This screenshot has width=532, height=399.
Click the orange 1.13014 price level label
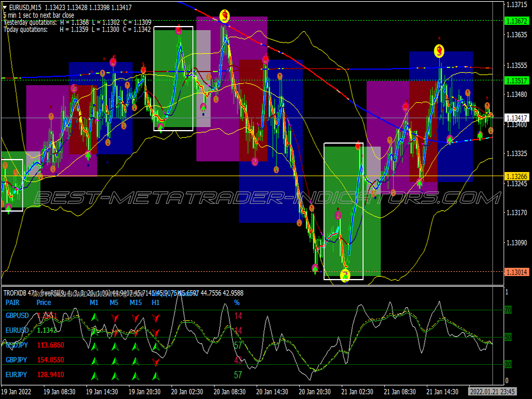click(517, 272)
